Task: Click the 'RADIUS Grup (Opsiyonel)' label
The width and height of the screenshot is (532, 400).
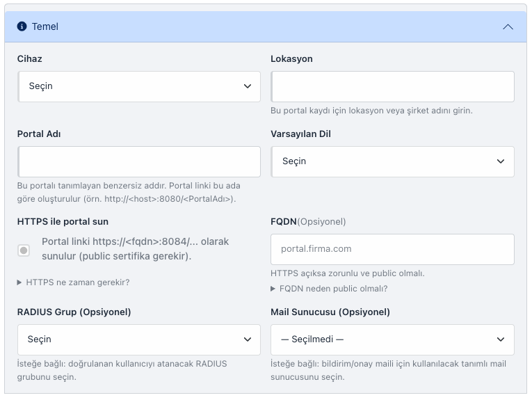Action: pyautogui.click(x=74, y=312)
